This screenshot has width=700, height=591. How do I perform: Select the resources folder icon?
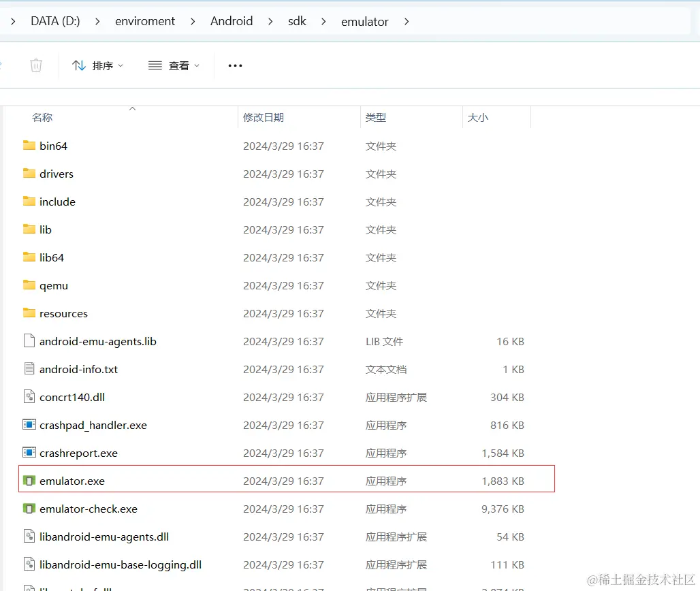pyautogui.click(x=29, y=313)
